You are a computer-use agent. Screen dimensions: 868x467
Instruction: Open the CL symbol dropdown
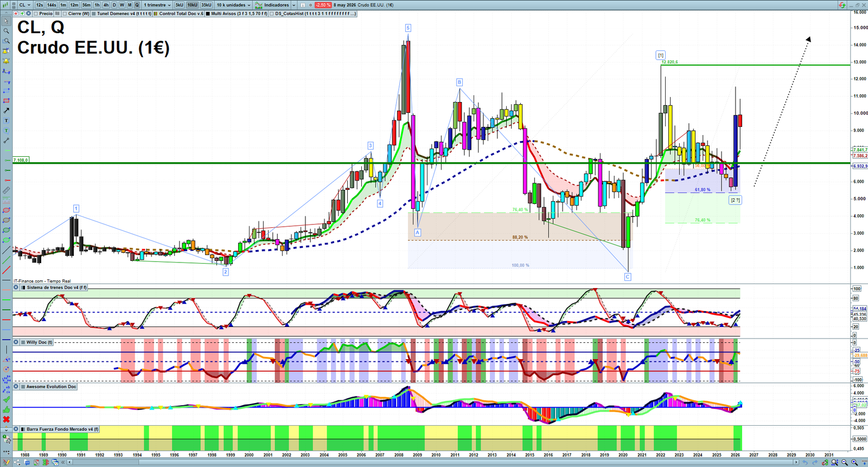[x=25, y=5]
